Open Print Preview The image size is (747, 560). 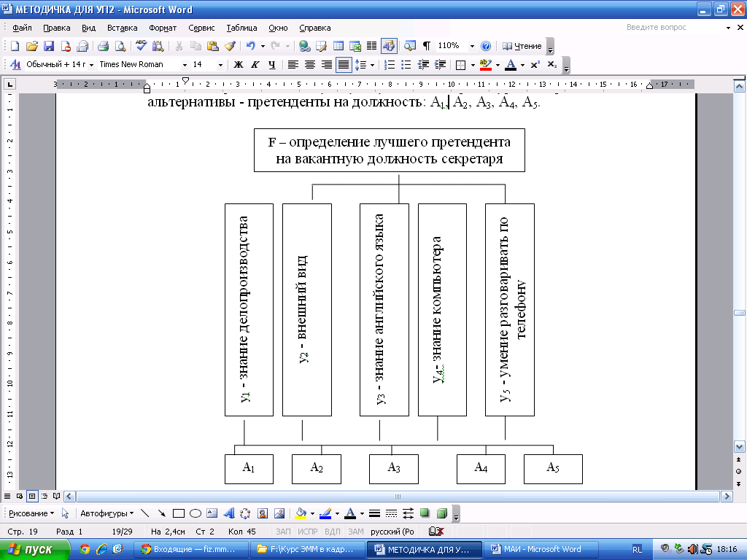[x=120, y=46]
